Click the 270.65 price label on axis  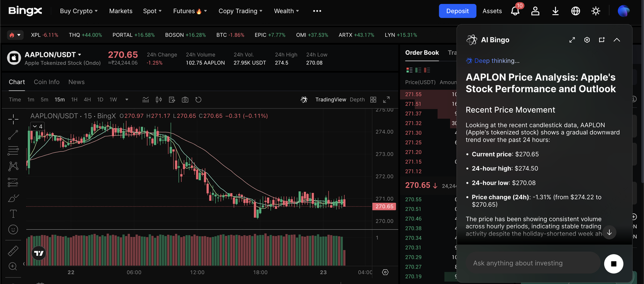point(384,206)
